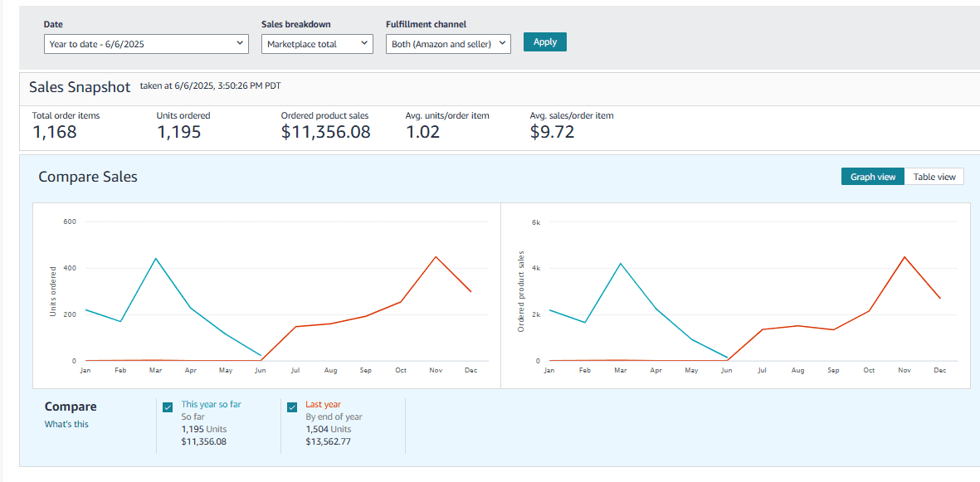Switch to Table view

(934, 177)
